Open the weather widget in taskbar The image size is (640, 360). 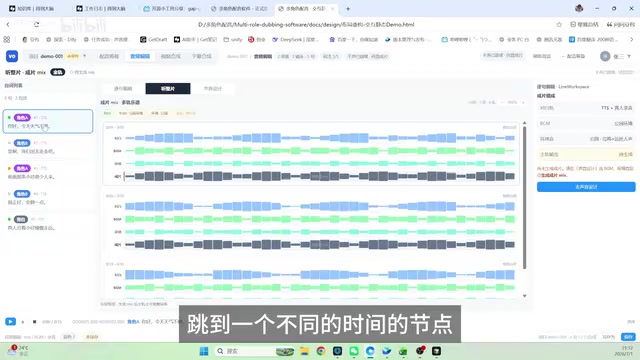point(18,351)
